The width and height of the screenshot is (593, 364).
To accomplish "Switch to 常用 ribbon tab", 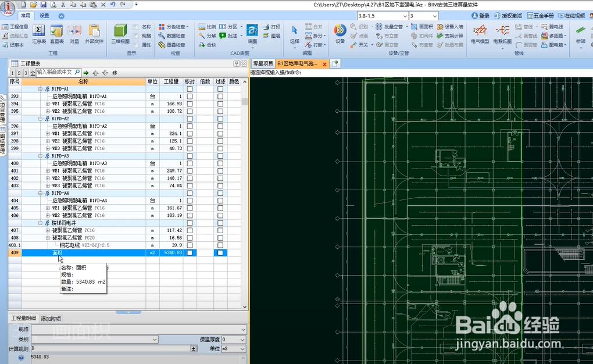I will coord(26,16).
